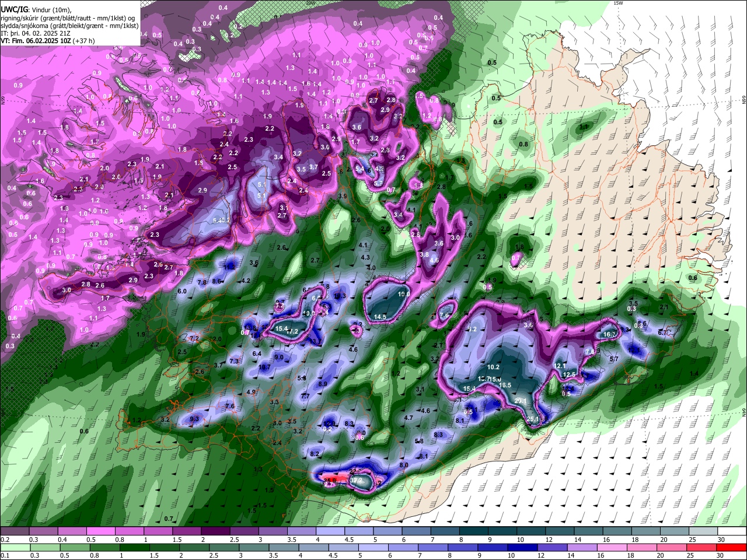Screen dimensions: 747x560
Task: Click the dark teal swatch starting at 8 in the upper legend row
Action: (474, 532)
